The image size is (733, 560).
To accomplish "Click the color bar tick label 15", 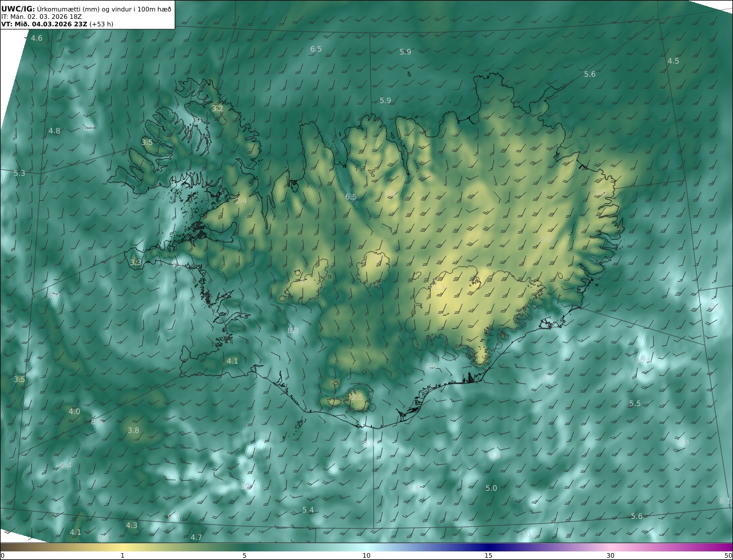I will 488,555.
